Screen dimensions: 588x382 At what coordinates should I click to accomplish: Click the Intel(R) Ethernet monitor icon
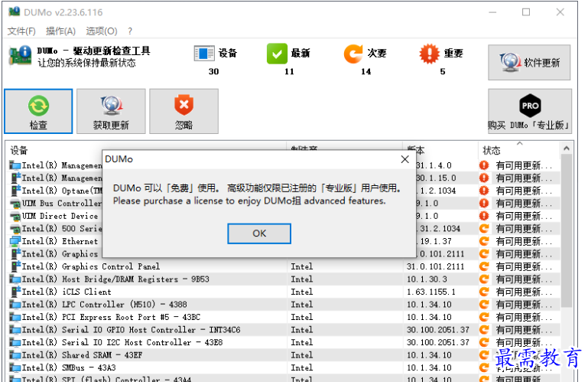(15, 241)
